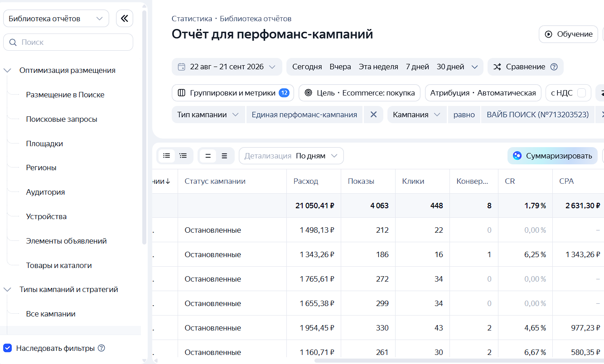The width and height of the screenshot is (604, 364).
Task: Open help icon next to Наследовать фильтры
Action: pyautogui.click(x=101, y=348)
